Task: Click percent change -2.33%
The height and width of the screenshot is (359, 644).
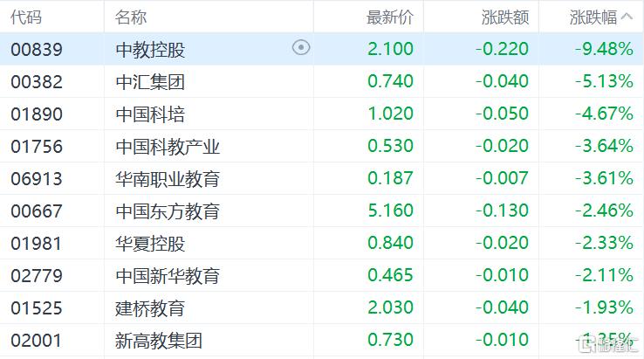Action: coord(604,243)
